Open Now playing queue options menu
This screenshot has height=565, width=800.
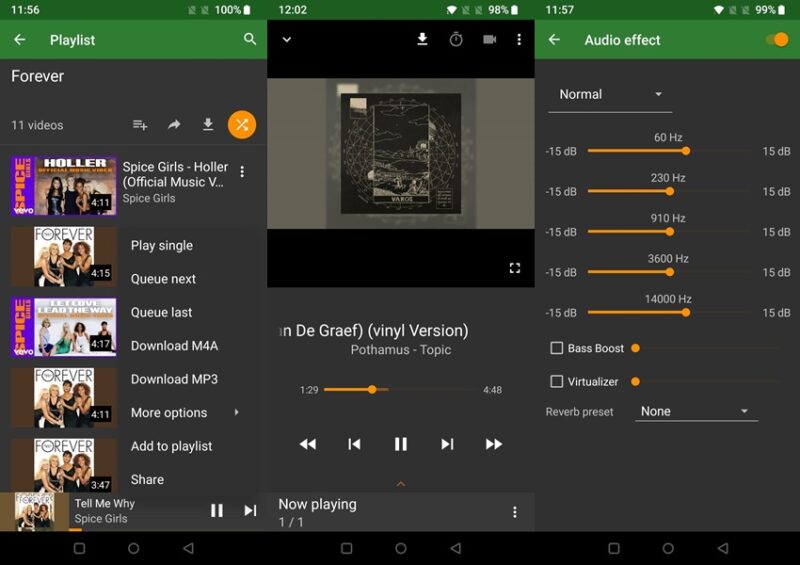click(515, 512)
